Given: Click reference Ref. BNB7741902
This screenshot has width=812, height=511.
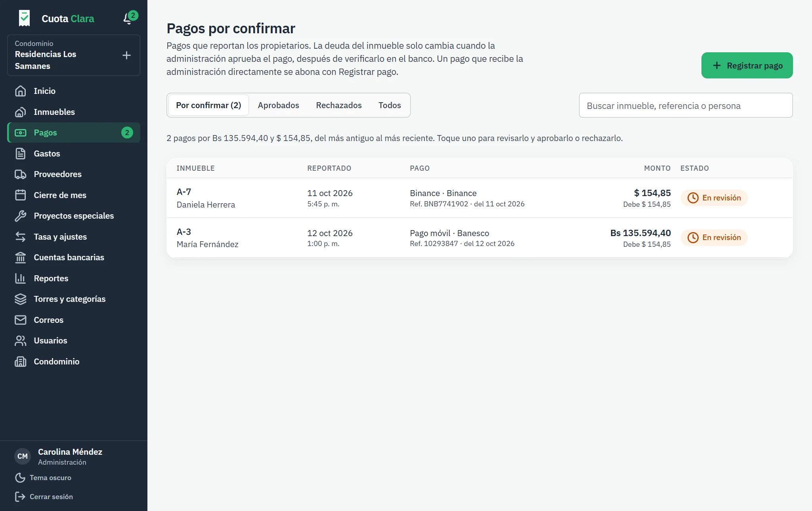Looking at the screenshot, I should (x=439, y=204).
